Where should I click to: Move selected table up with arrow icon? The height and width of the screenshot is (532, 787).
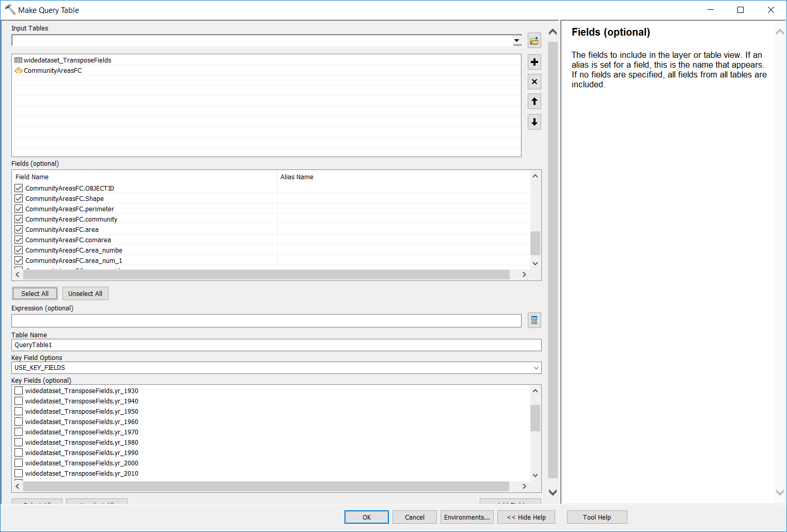[534, 101]
